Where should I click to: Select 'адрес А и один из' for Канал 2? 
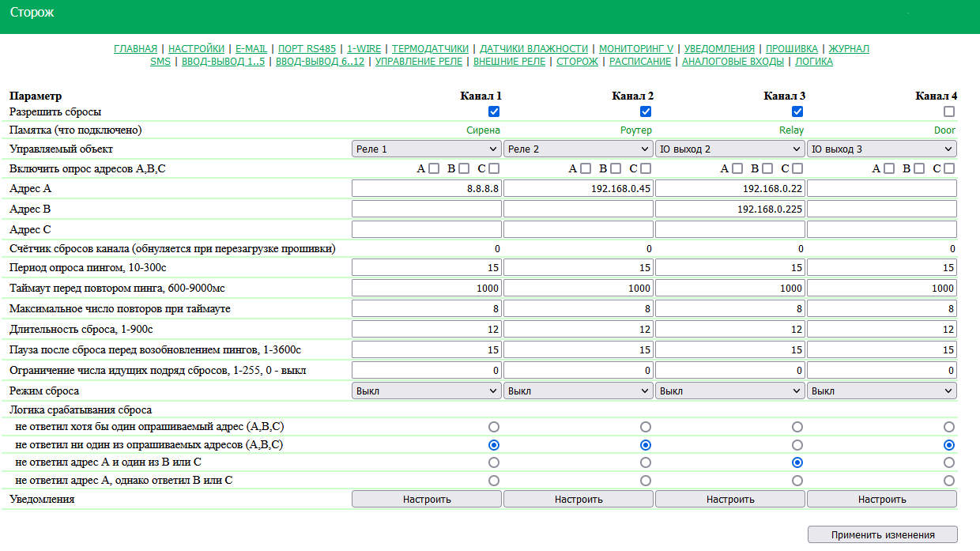click(x=646, y=462)
